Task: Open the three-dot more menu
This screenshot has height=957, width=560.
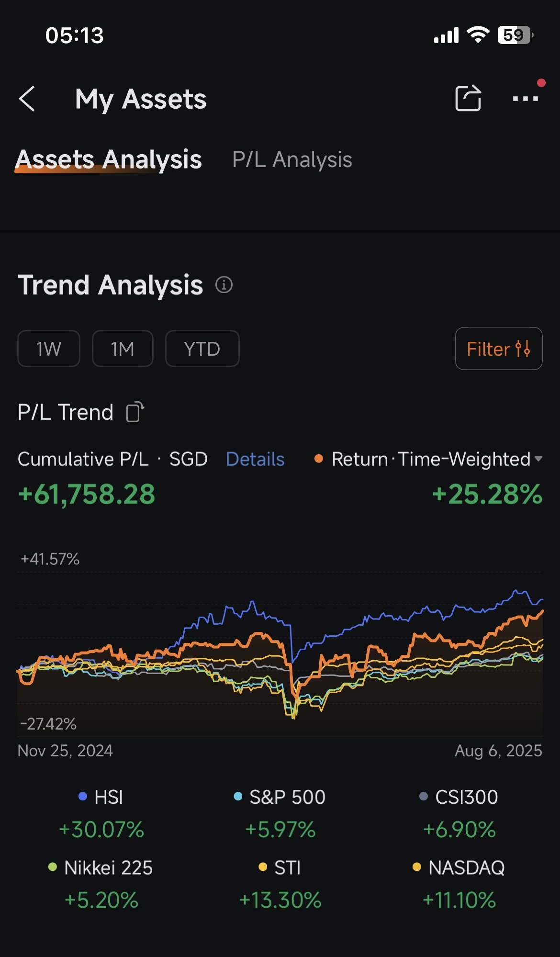Action: click(x=526, y=99)
